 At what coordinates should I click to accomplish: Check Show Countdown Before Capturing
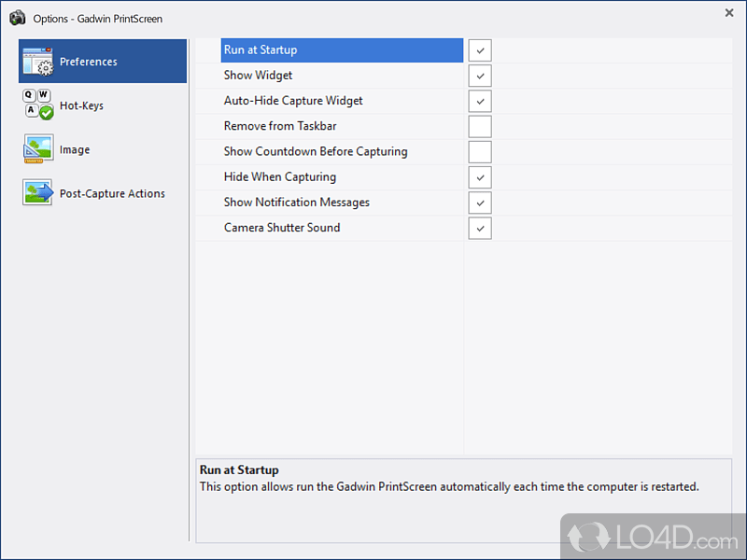[x=479, y=151]
